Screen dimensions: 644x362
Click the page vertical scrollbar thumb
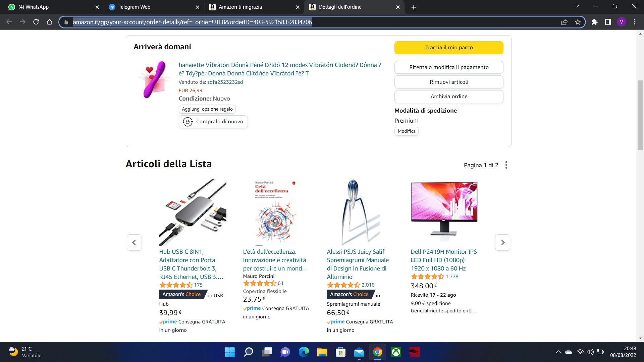click(x=640, y=115)
